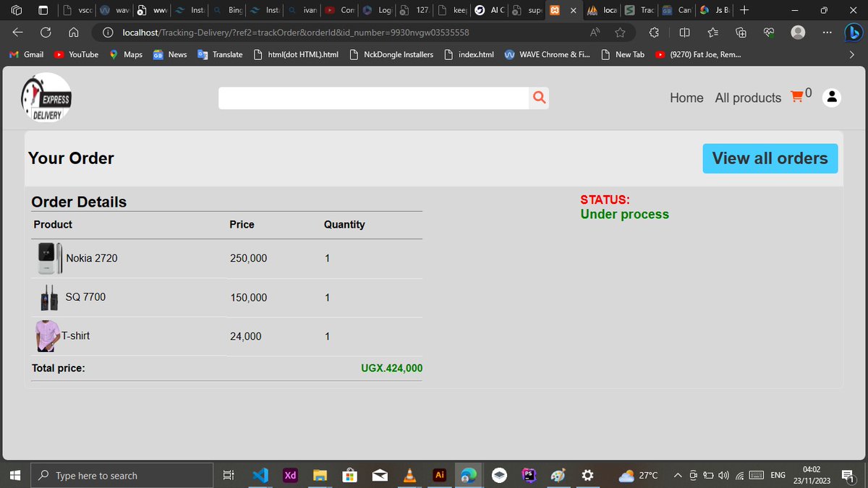Image resolution: width=868 pixels, height=488 pixels.
Task: Open the Bing Copilot sidebar icon
Action: (x=854, y=33)
